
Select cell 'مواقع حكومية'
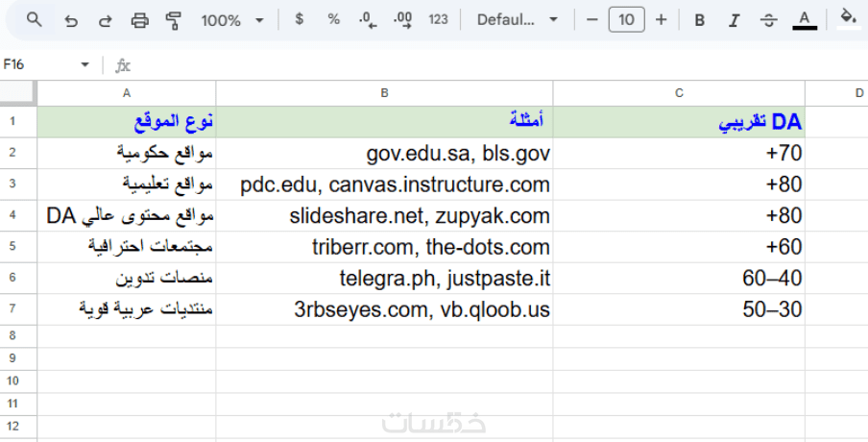pos(127,153)
